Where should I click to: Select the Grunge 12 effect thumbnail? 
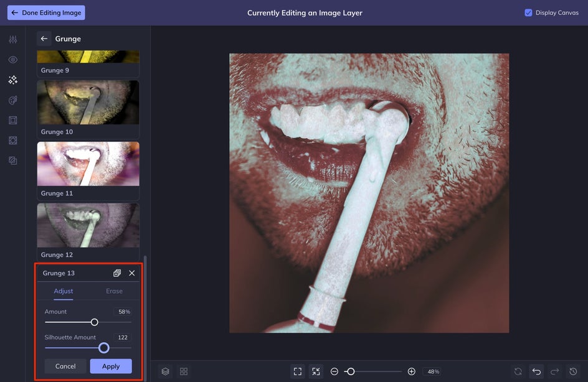pos(88,225)
